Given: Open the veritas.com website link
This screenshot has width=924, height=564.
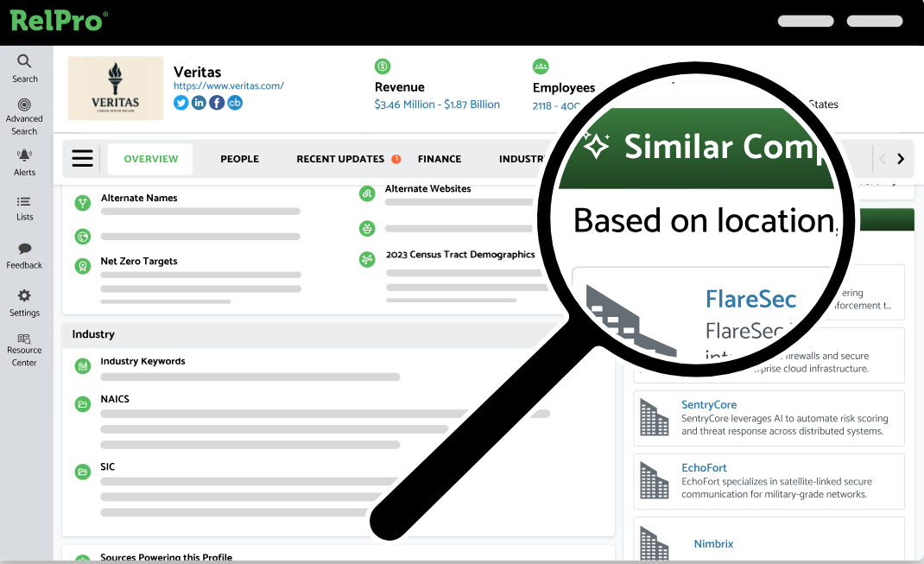Looking at the screenshot, I should point(229,86).
